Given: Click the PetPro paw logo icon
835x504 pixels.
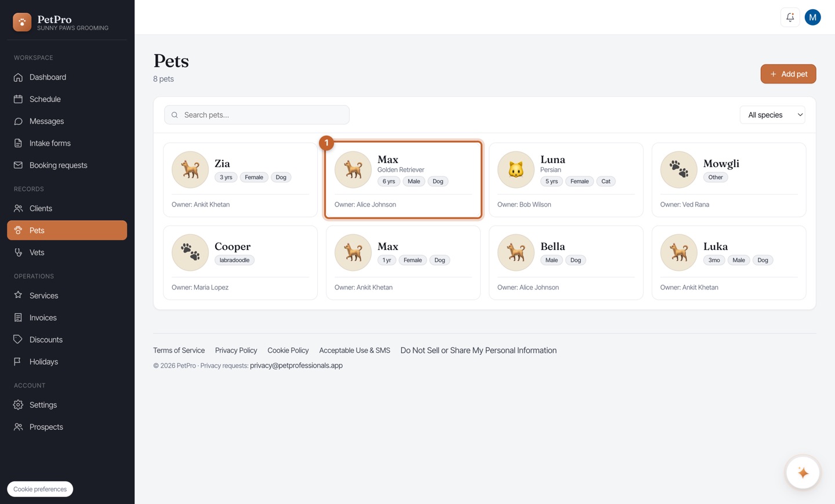Looking at the screenshot, I should [x=22, y=22].
